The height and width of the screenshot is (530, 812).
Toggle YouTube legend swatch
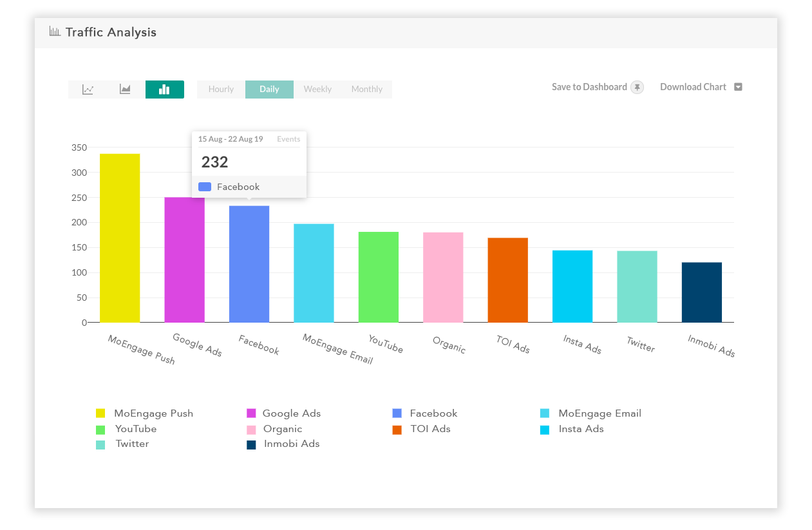tap(100, 430)
